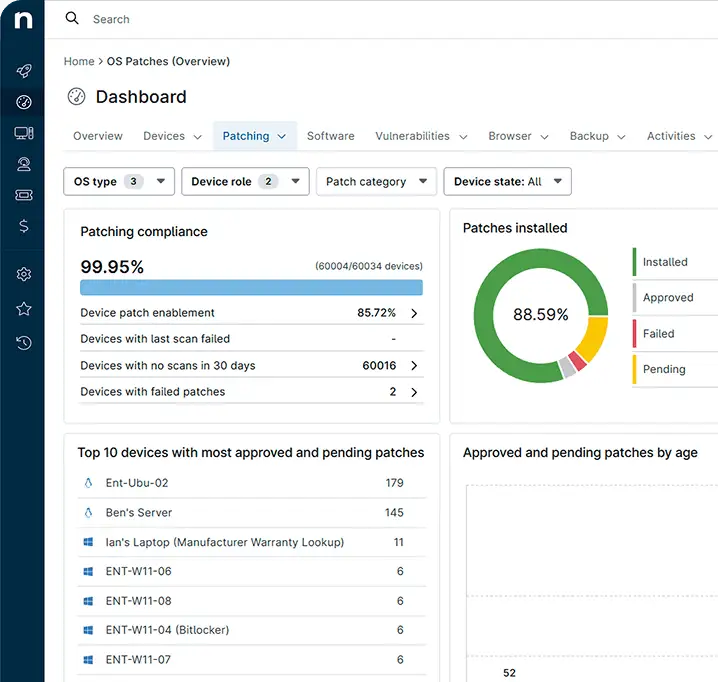Expand the Patching tab chevron
718x682 pixels.
282,136
